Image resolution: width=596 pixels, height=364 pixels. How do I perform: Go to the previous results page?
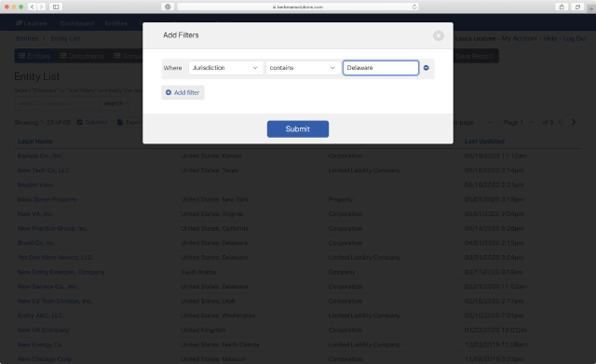(x=560, y=122)
